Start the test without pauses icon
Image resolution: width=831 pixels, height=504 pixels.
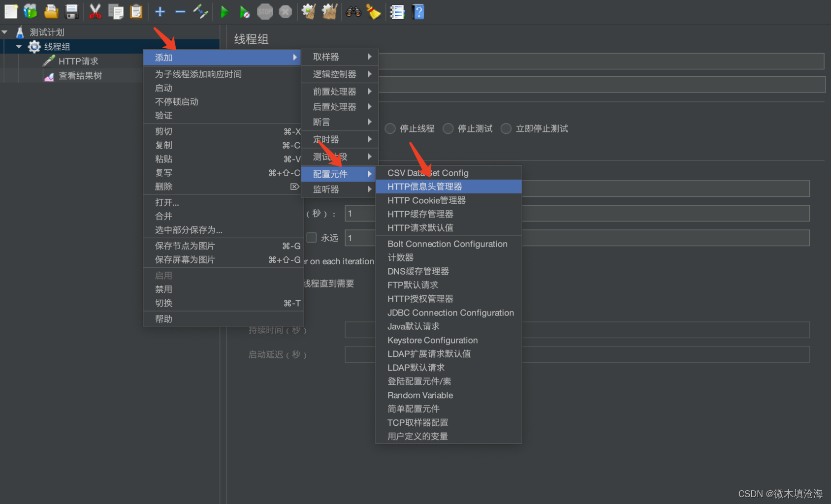[244, 11]
